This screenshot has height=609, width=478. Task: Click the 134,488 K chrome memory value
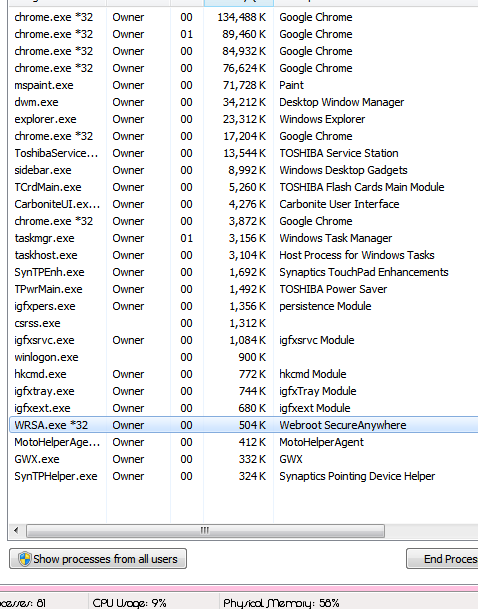(x=242, y=17)
